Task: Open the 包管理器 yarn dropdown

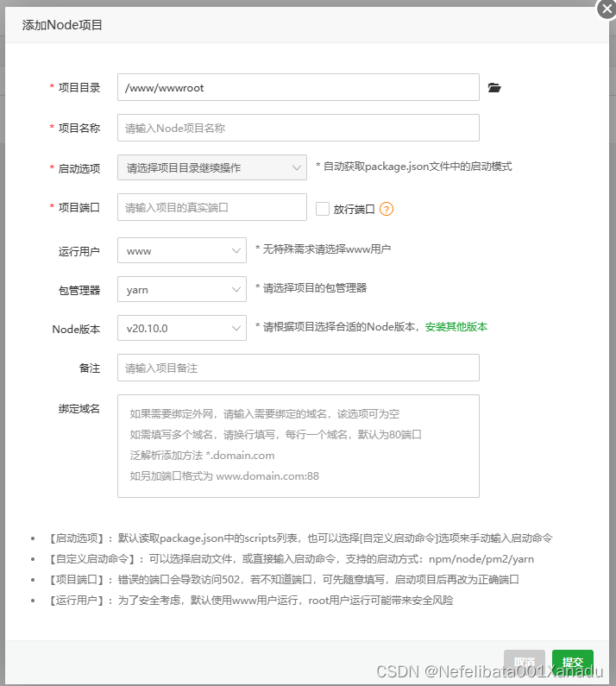Action: (x=182, y=289)
